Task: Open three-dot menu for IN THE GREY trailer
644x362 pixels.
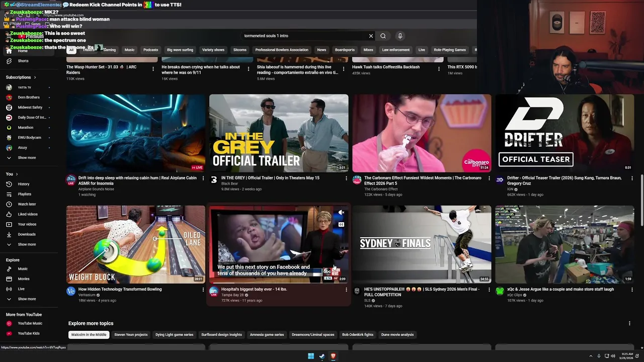Action: (346, 178)
